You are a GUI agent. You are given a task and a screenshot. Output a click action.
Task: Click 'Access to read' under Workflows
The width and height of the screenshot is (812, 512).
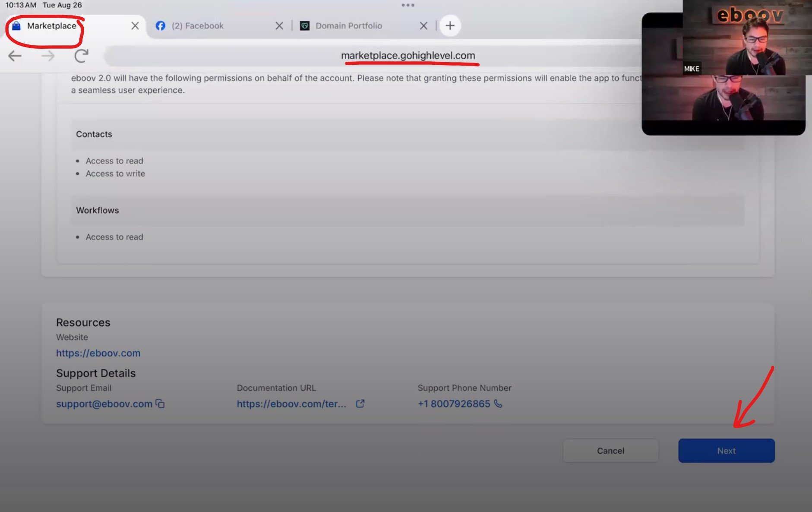point(114,237)
